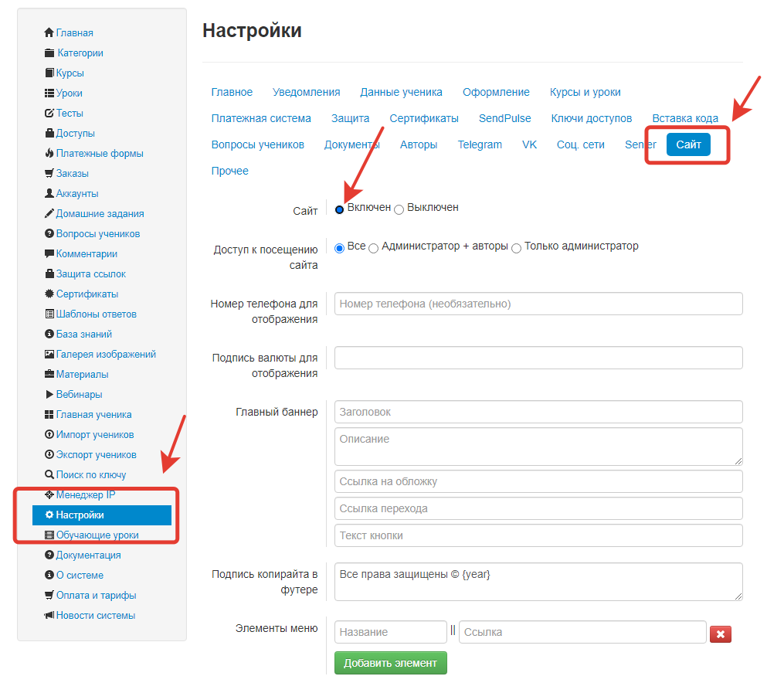784x676 pixels.
Task: Open the Telegram settings tab
Action: [480, 144]
